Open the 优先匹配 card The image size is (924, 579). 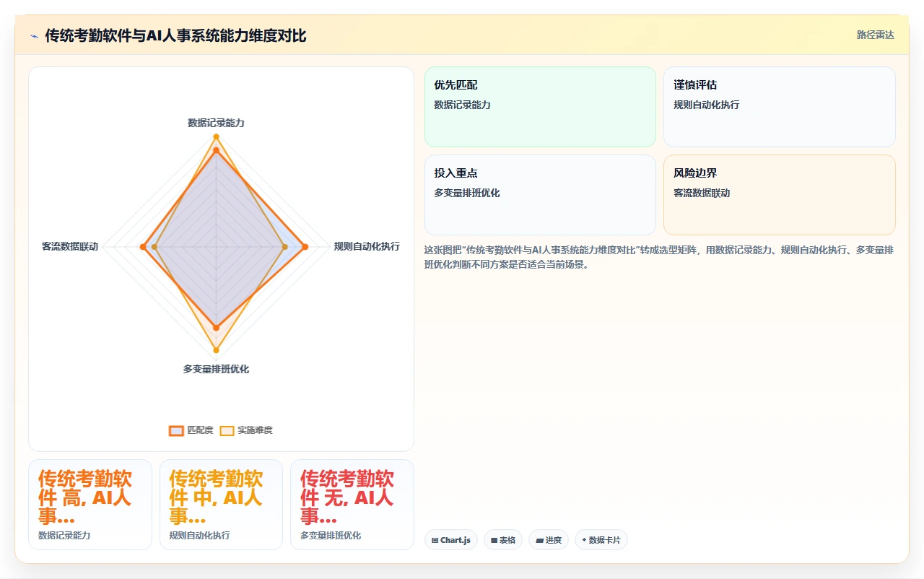(540, 107)
